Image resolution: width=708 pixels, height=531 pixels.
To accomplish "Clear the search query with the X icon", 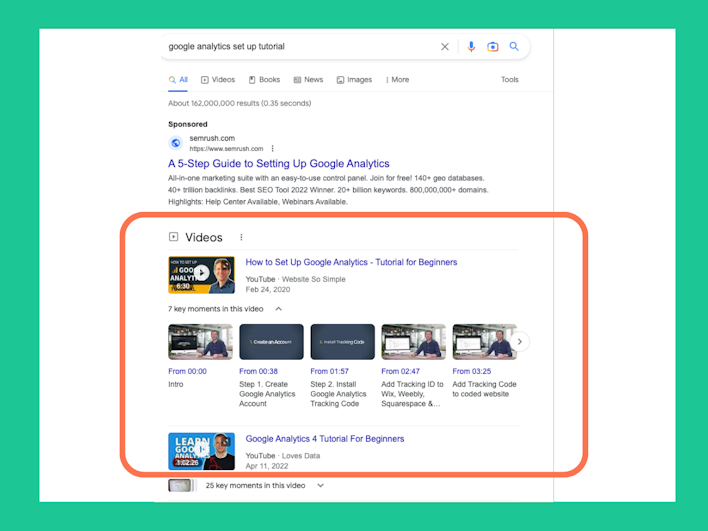I will pos(445,47).
